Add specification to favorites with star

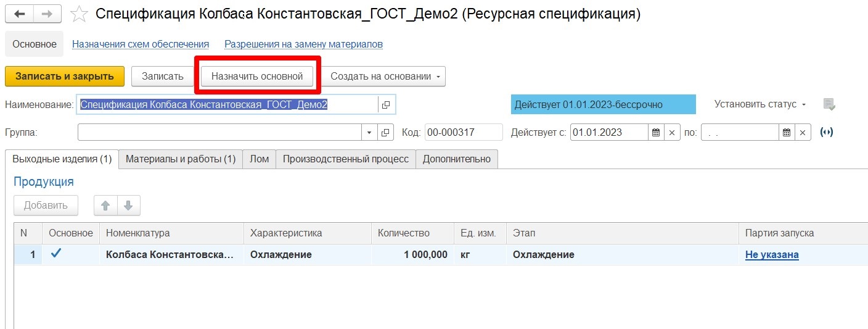79,14
